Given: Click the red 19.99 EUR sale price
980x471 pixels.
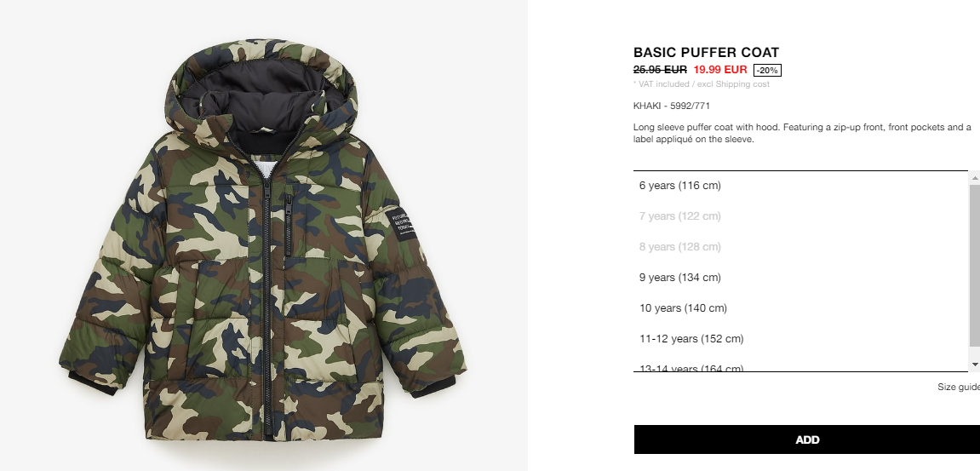Looking at the screenshot, I should pos(720,70).
